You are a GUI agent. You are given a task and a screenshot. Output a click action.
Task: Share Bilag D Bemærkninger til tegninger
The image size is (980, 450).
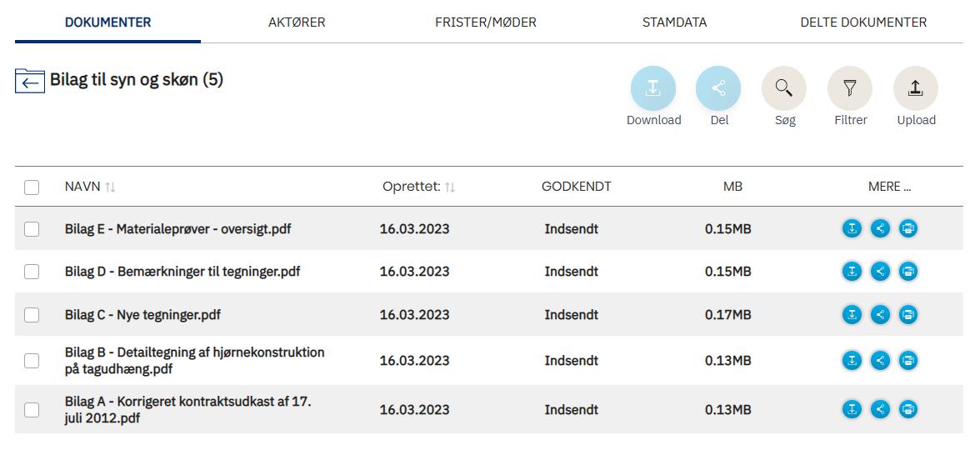pyautogui.click(x=880, y=271)
